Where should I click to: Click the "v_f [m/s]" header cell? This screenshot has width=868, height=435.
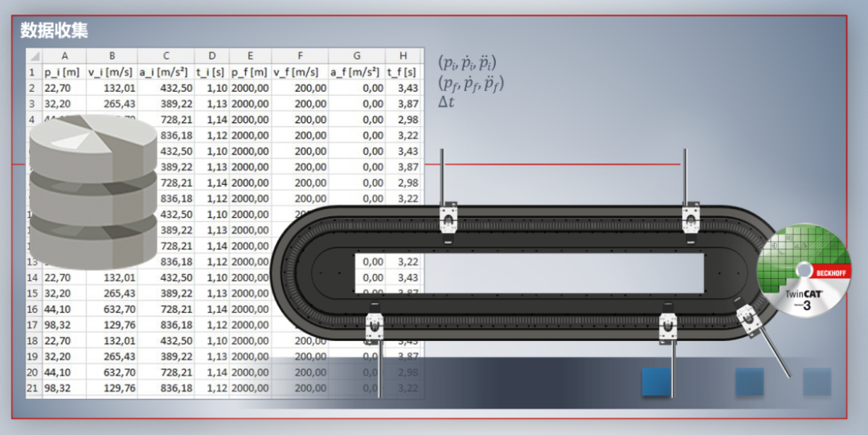point(300,72)
